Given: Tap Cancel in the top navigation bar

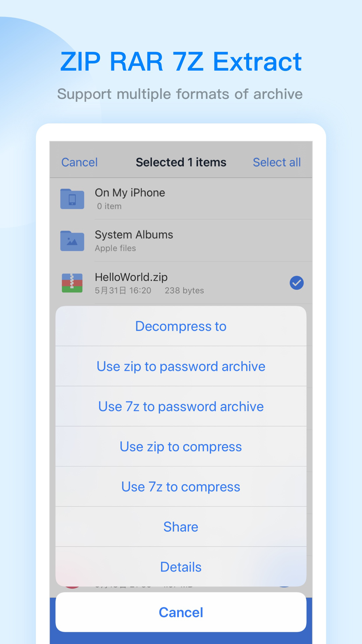Looking at the screenshot, I should coord(79,162).
